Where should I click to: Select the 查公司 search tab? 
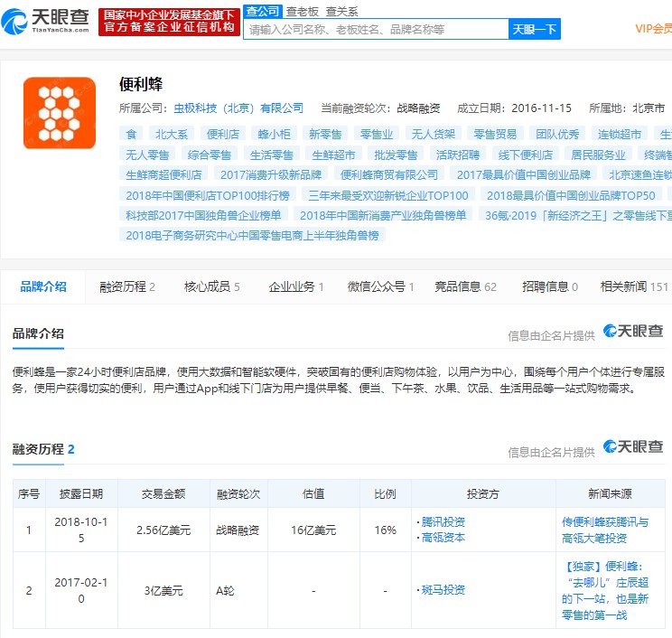click(x=263, y=11)
